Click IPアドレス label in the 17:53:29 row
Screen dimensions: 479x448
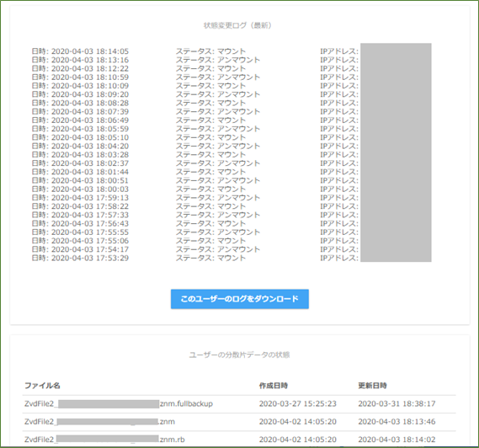click(x=339, y=258)
